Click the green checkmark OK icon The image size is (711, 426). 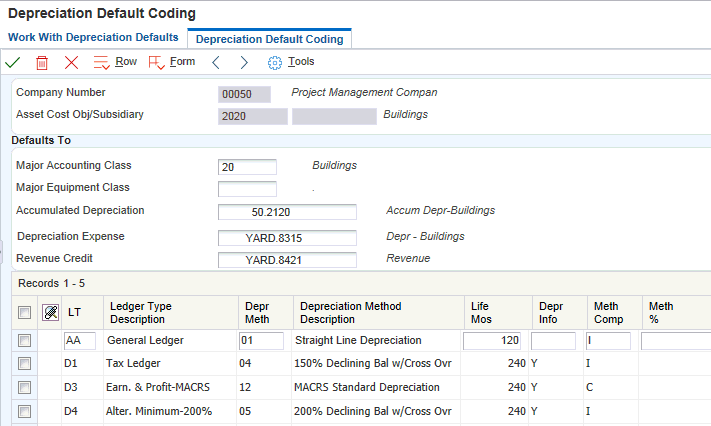coord(13,62)
